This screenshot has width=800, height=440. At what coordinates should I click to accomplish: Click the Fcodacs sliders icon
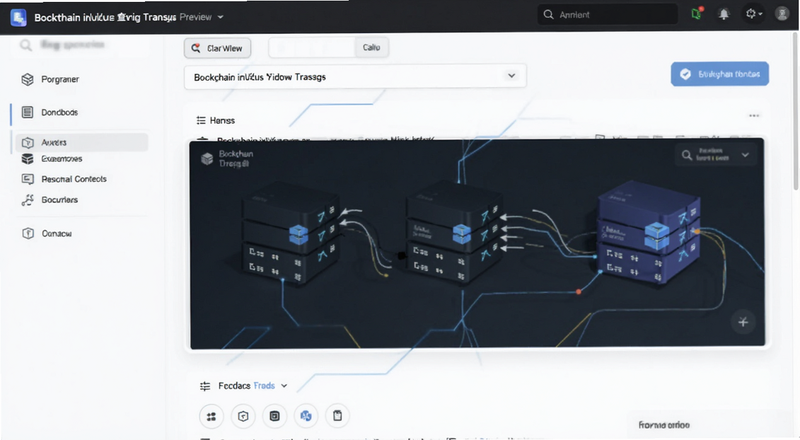205,386
